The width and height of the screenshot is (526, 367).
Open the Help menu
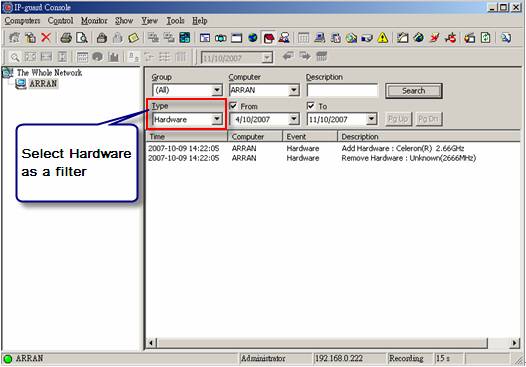point(200,21)
